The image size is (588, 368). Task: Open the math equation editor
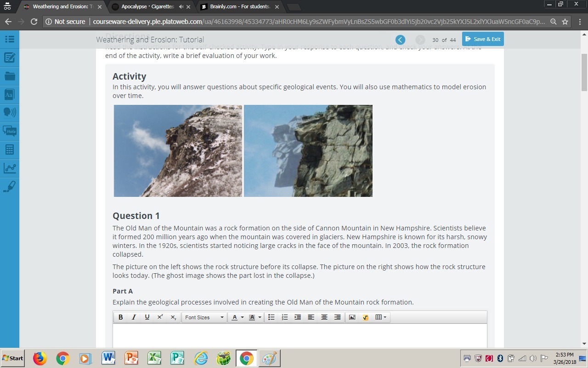tap(366, 317)
